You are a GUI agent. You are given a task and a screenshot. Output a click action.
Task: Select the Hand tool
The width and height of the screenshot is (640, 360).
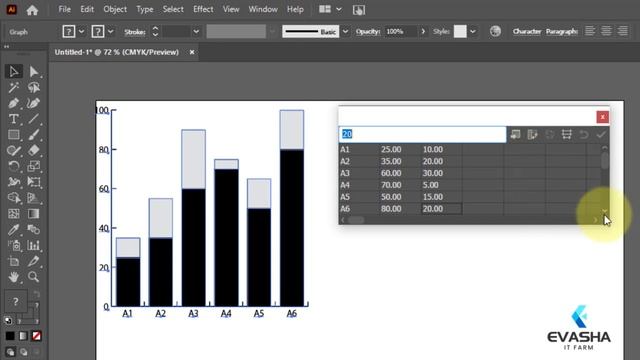(x=13, y=277)
